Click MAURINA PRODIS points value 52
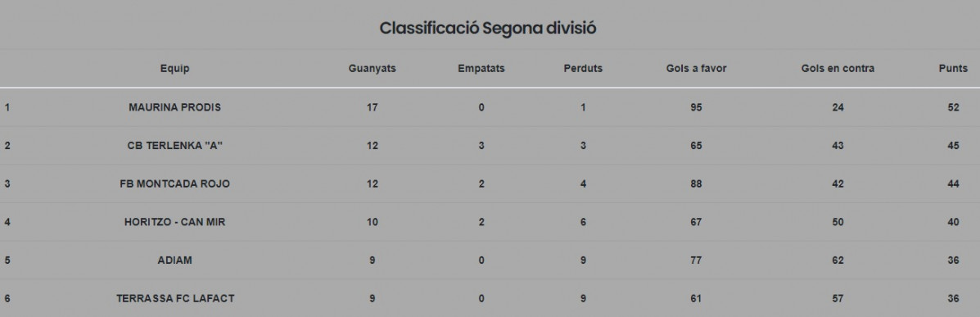 [952, 107]
